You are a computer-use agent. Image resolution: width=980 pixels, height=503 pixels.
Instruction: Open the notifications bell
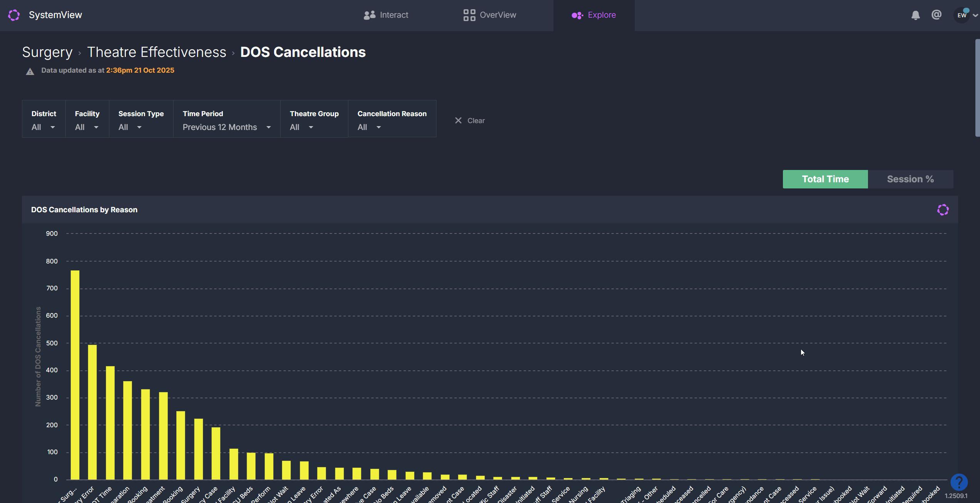(x=915, y=15)
